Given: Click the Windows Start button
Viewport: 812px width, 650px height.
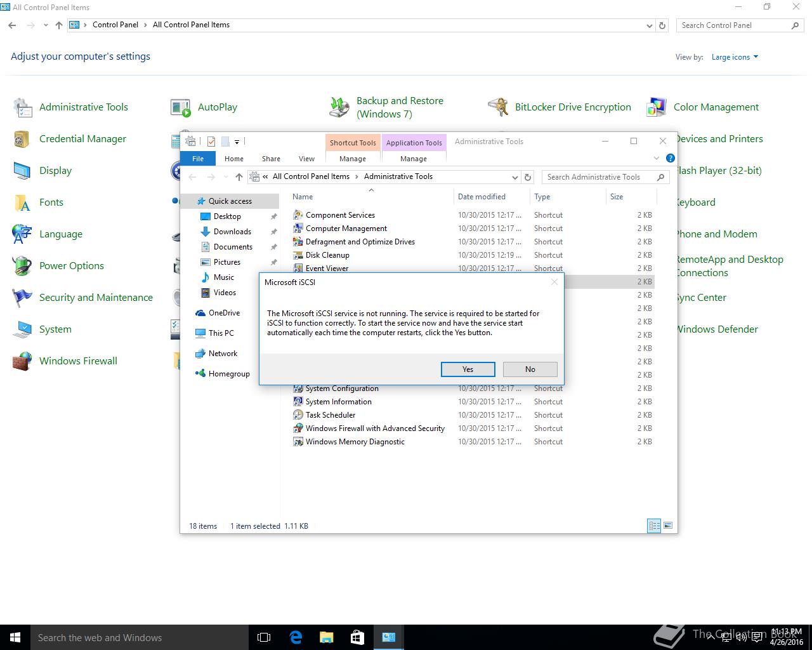Looking at the screenshot, I should (x=15, y=637).
